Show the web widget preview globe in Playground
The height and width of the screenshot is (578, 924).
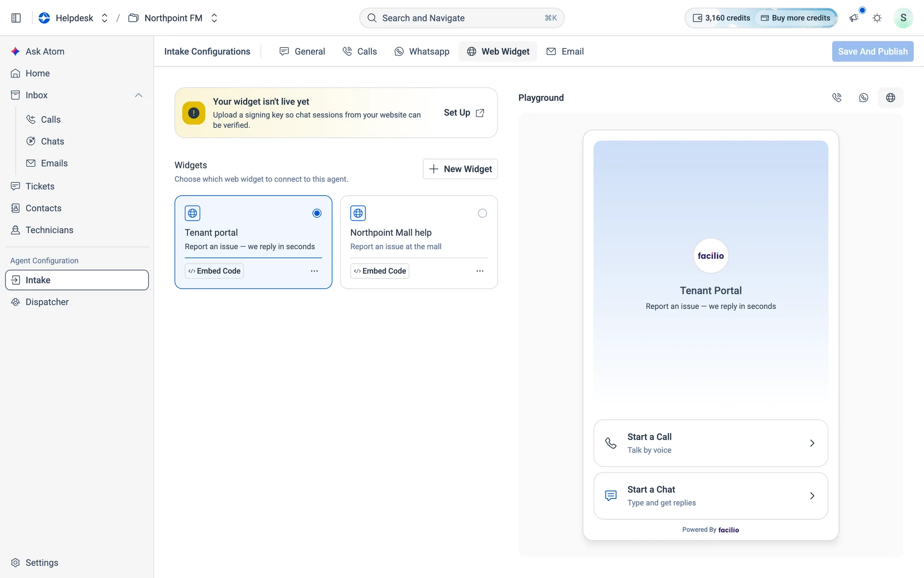[x=890, y=98]
